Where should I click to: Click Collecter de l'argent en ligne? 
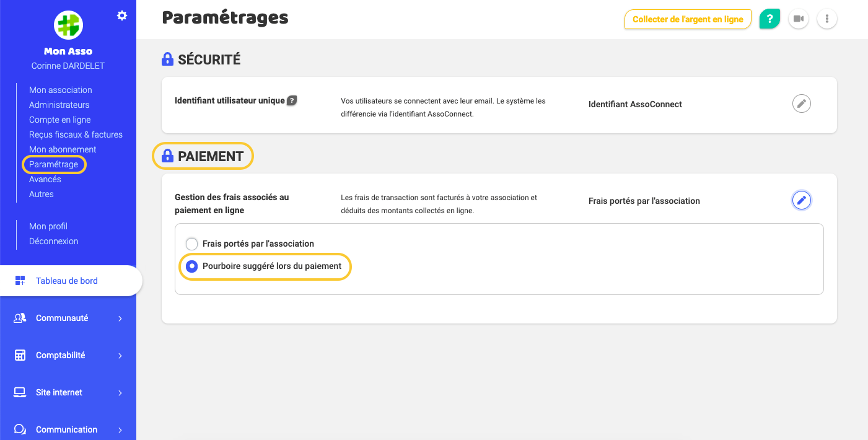click(x=688, y=19)
